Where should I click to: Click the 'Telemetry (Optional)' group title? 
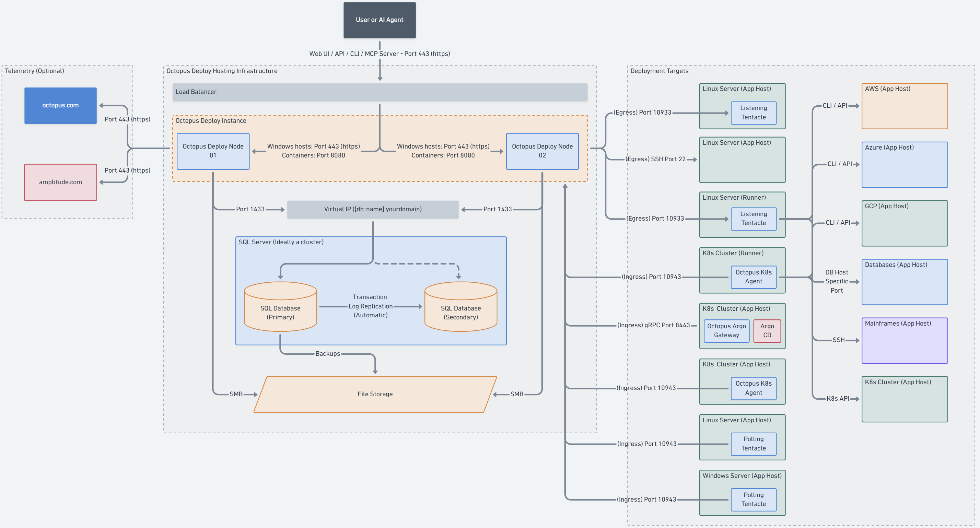(x=35, y=71)
